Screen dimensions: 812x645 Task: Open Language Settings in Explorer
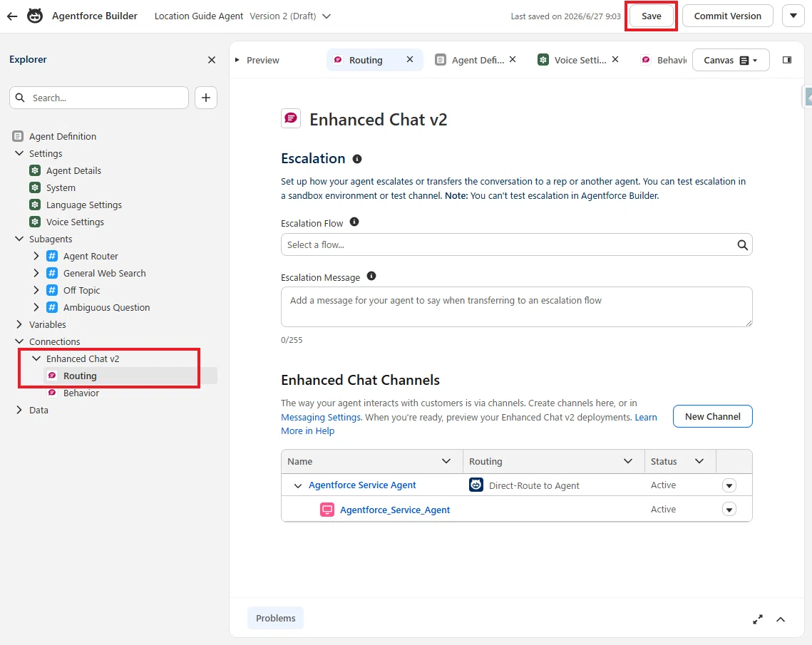[84, 205]
